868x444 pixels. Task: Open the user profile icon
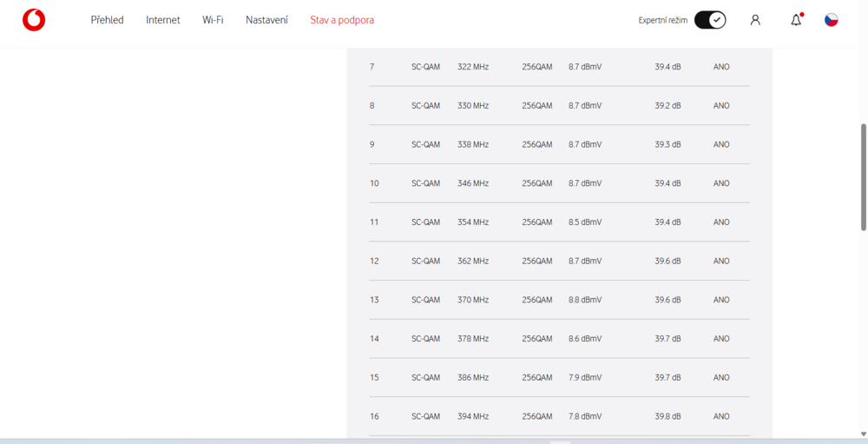tap(755, 20)
